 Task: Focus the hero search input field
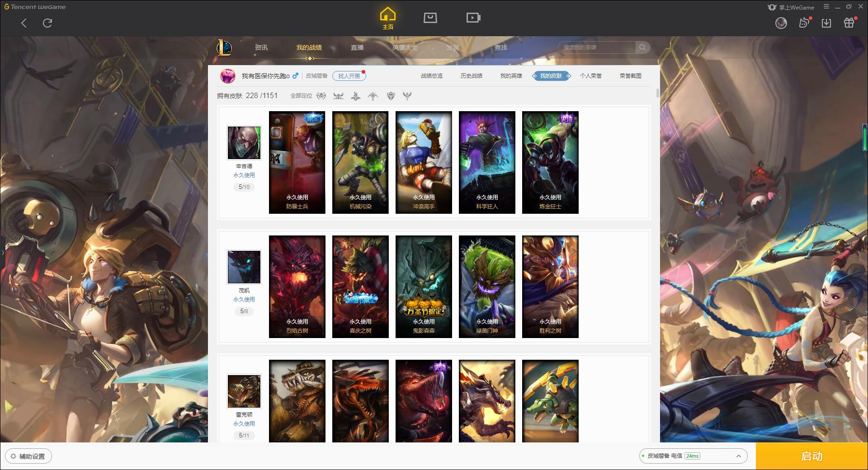click(x=597, y=47)
